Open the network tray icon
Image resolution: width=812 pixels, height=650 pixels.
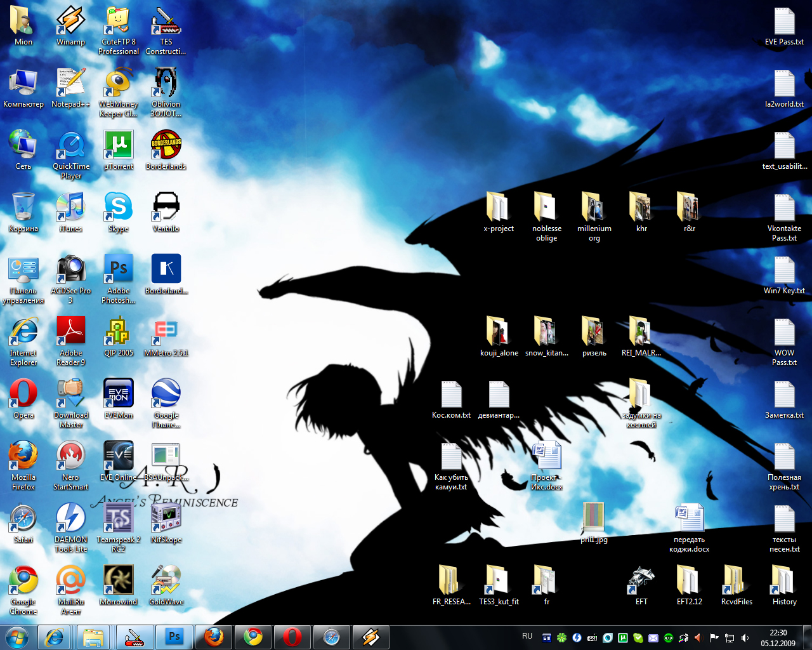[x=730, y=637]
